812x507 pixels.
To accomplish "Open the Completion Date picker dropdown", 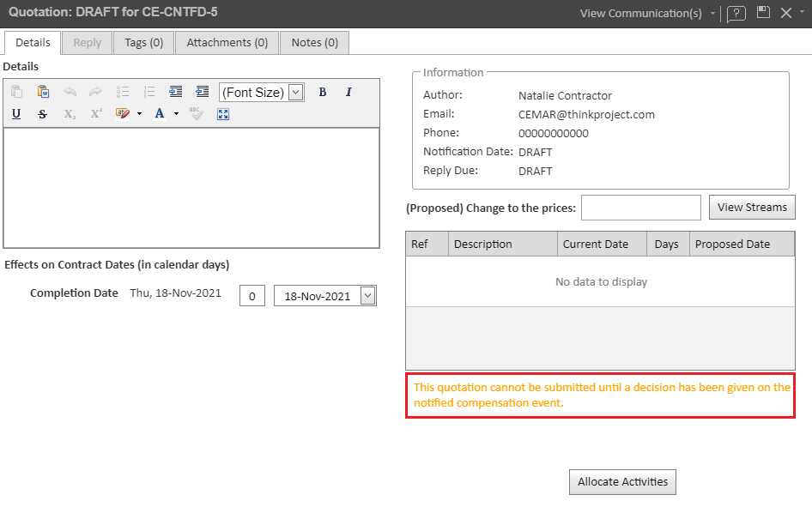I will pyautogui.click(x=367, y=296).
